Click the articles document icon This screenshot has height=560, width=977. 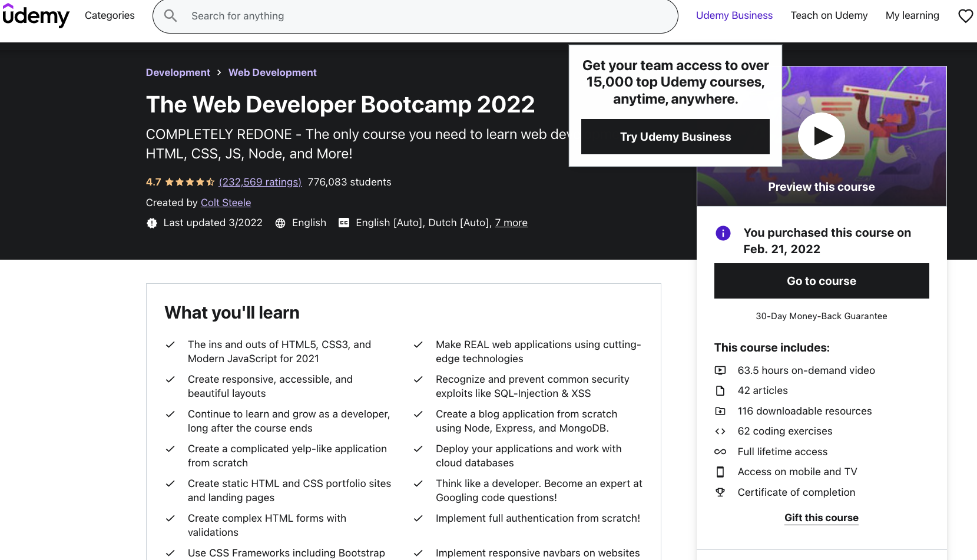tap(720, 390)
